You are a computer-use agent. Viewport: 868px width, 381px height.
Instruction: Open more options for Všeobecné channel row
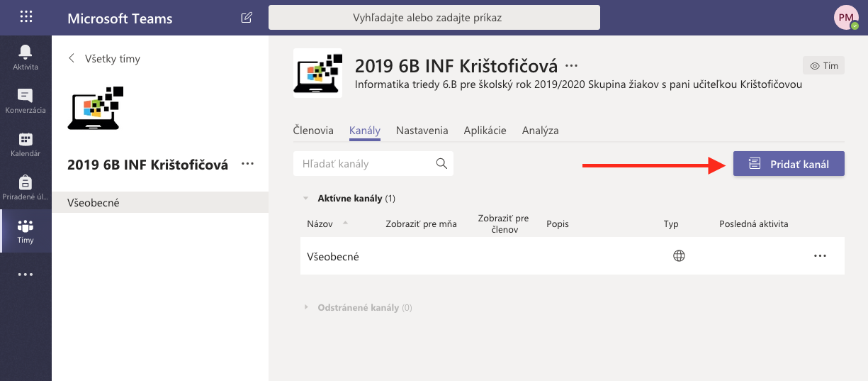(820, 256)
